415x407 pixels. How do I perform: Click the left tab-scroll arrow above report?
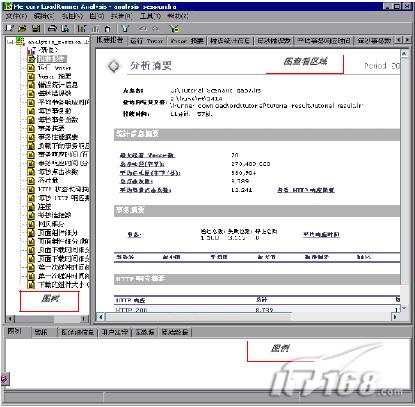point(399,40)
